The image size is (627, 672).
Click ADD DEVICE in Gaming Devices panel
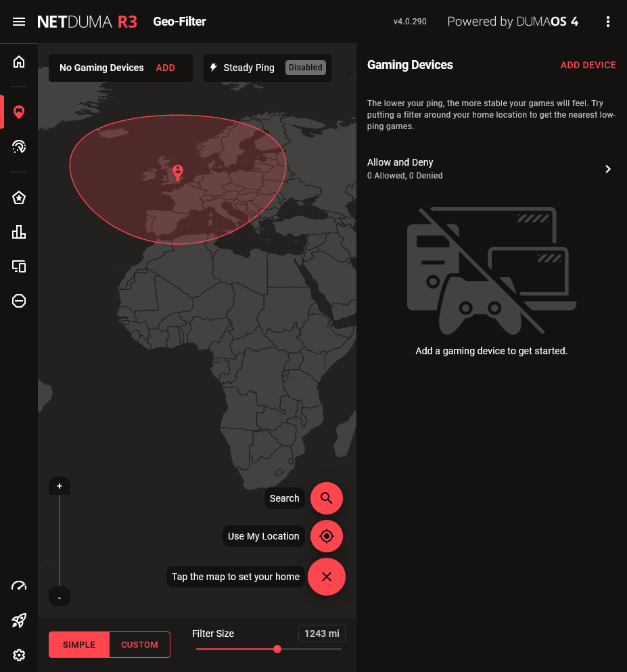pyautogui.click(x=588, y=66)
